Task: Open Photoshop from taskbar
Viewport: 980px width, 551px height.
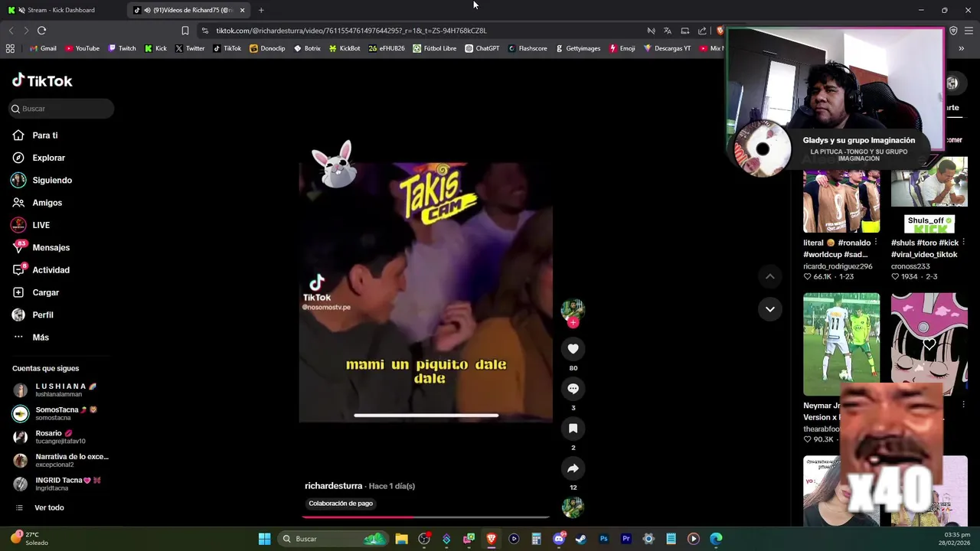Action: (603, 539)
